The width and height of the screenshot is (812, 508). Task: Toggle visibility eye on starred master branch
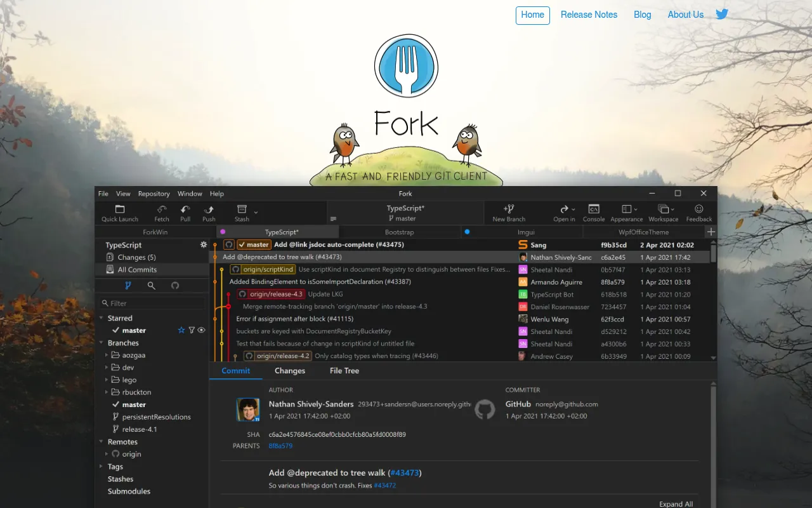201,330
